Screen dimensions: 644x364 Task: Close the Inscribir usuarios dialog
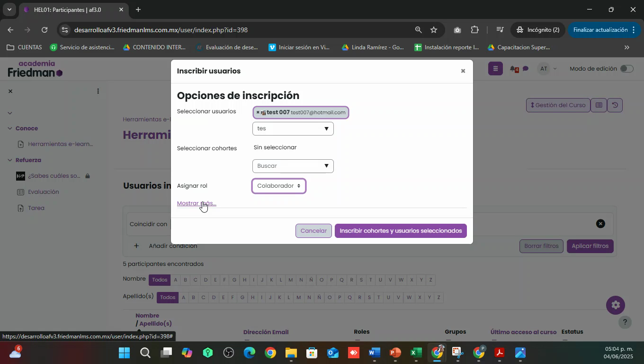coord(463,71)
